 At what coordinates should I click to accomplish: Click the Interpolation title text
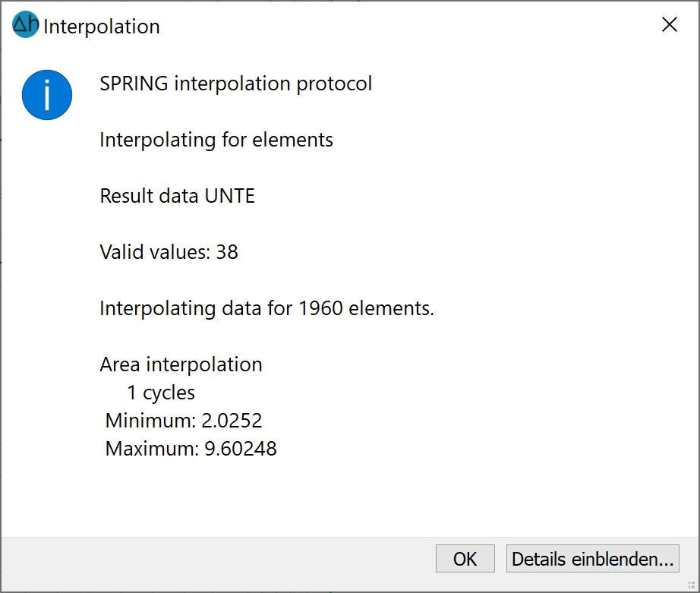coord(101,27)
